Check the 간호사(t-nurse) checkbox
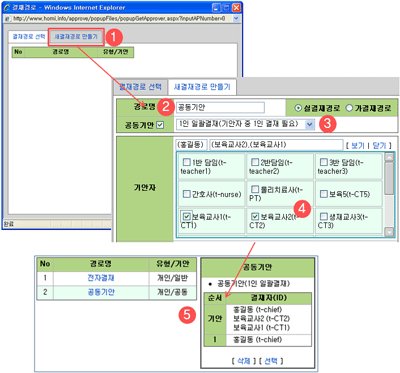400x373 pixels. (186, 194)
